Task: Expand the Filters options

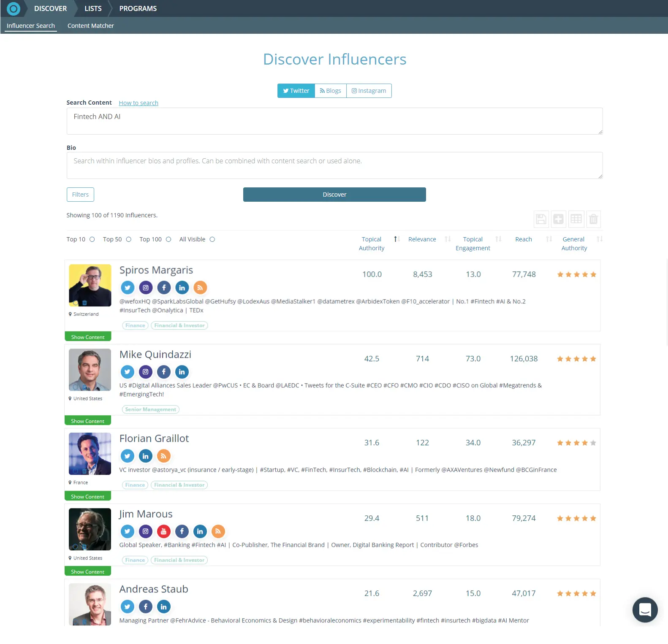Action: pos(80,195)
